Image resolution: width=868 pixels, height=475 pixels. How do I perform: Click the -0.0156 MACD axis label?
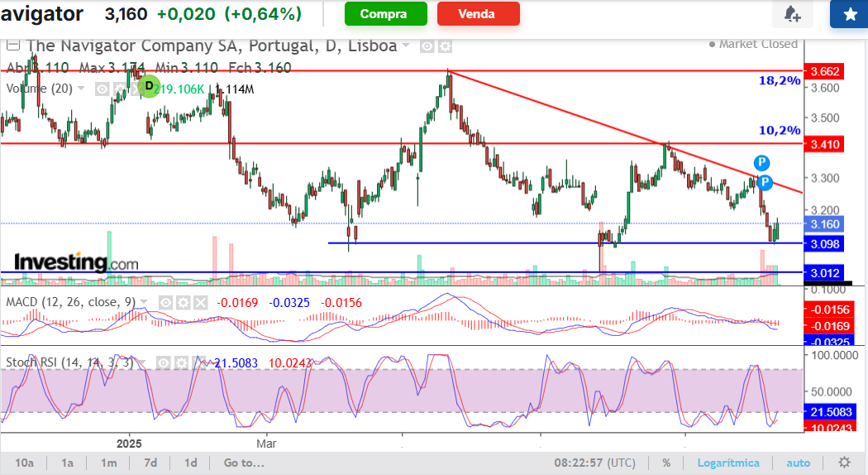830,309
